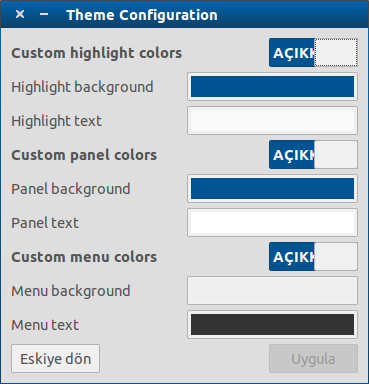Toggle the Custom panel colors switch
The height and width of the screenshot is (384, 369).
(313, 155)
